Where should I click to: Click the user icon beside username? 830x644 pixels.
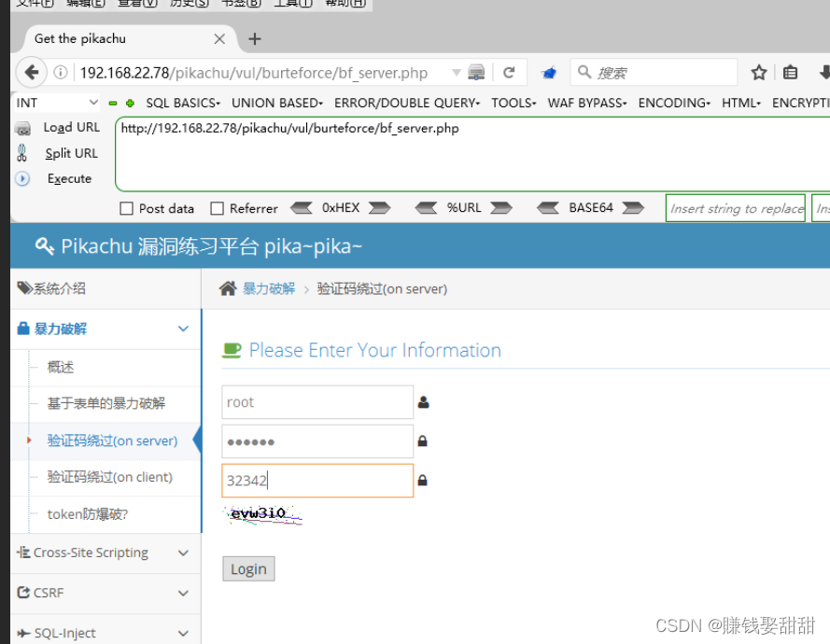coord(423,402)
